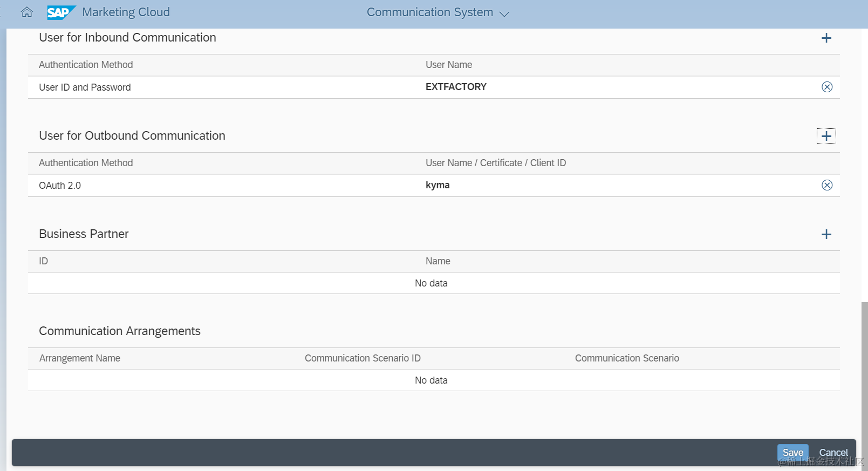The width and height of the screenshot is (868, 471).
Task: Save the communication system
Action: coord(792,453)
